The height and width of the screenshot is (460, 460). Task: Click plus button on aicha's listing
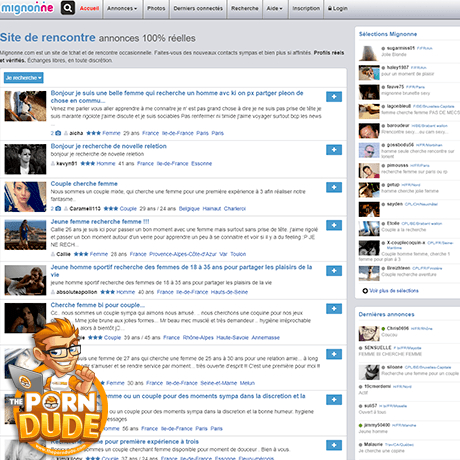pyautogui.click(x=334, y=97)
